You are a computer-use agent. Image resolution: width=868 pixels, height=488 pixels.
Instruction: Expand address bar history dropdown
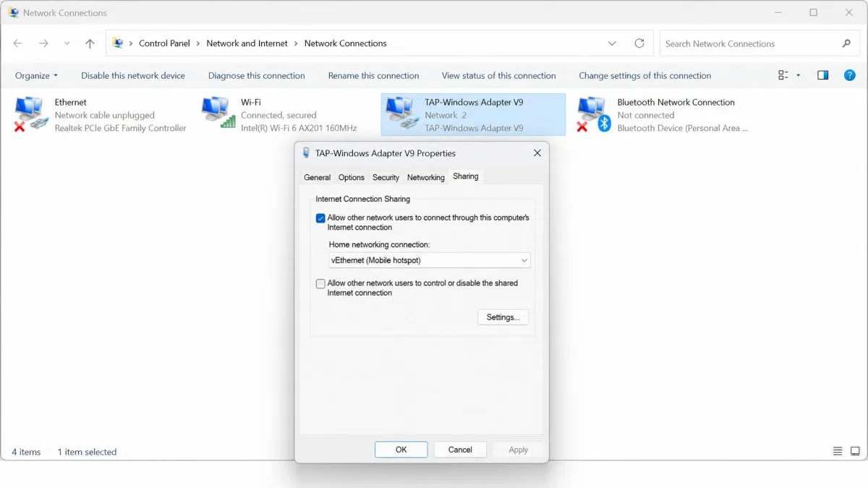[x=613, y=43]
